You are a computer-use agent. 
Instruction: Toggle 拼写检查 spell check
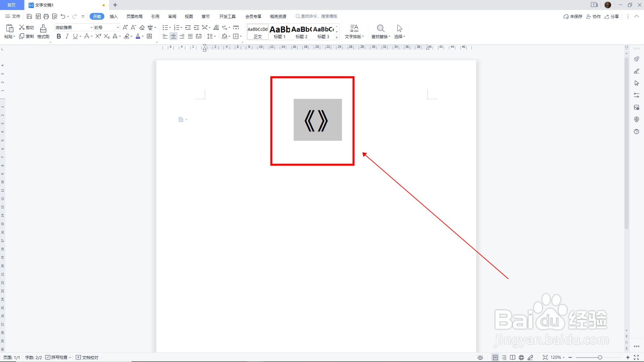click(57, 357)
